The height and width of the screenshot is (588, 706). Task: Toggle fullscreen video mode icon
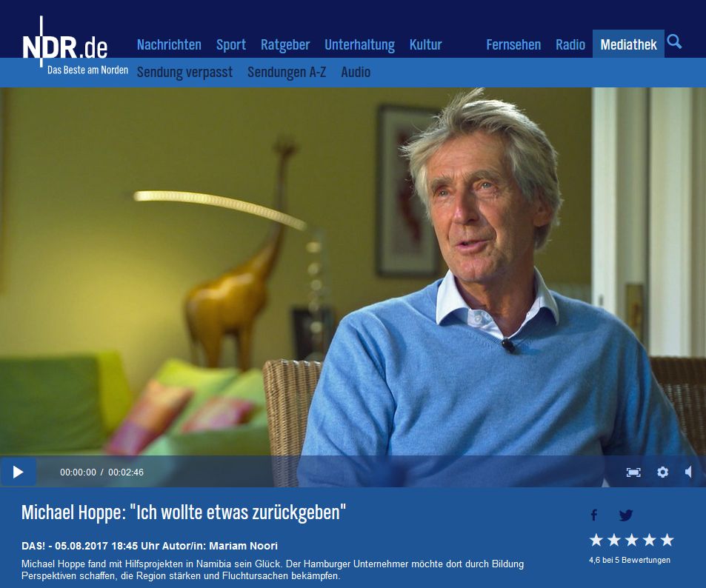click(x=633, y=472)
